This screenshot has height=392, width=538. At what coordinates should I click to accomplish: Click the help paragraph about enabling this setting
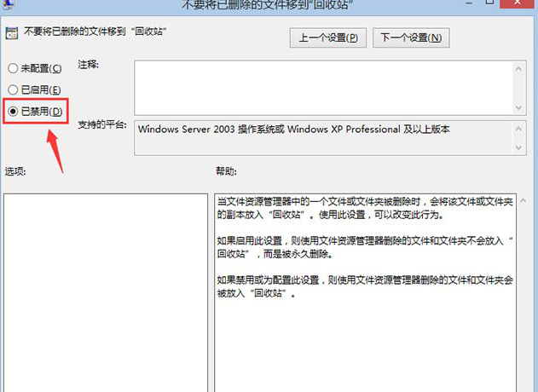(x=366, y=246)
